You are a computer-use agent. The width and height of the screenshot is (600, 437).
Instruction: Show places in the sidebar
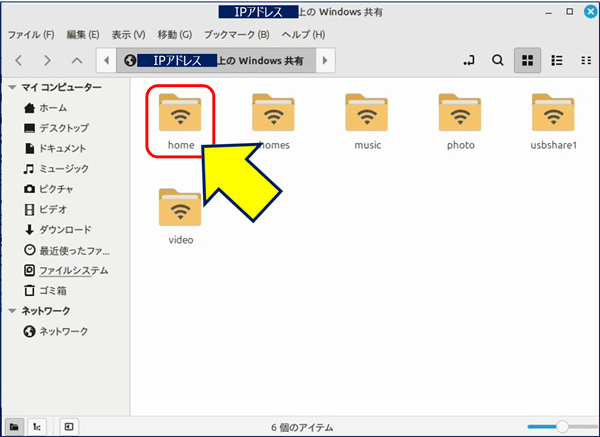(14, 427)
